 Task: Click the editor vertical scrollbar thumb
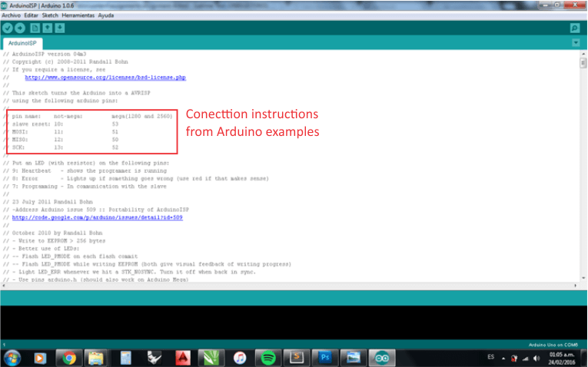tap(583, 63)
